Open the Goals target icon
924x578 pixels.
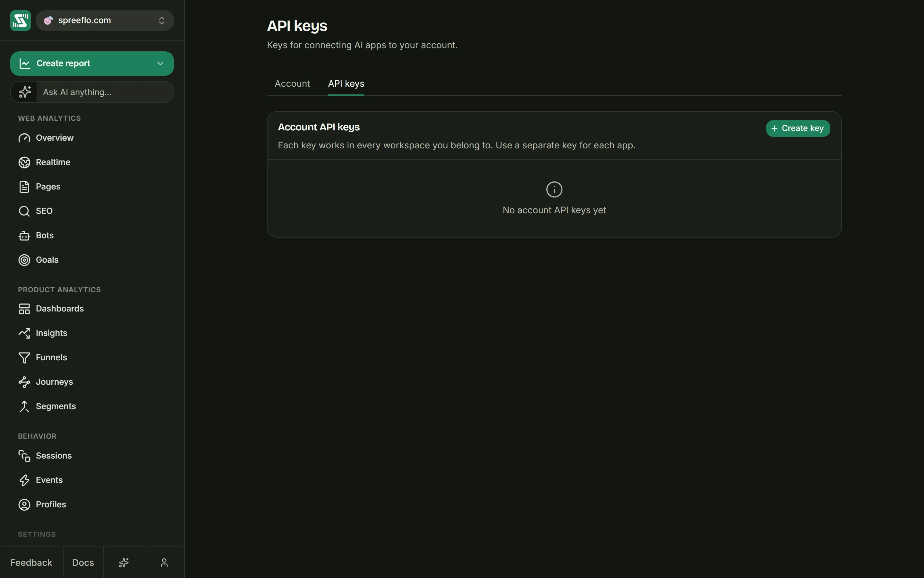coord(24,260)
